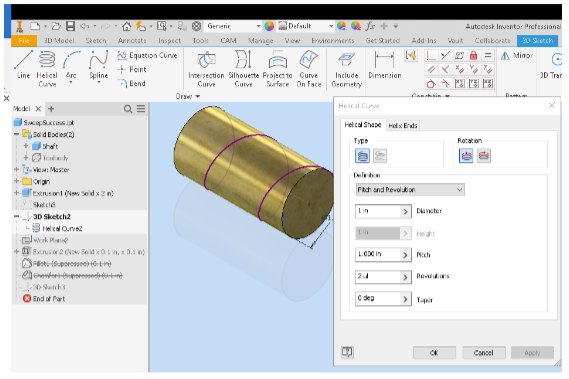Select Helical Curve2 in the browser
This screenshot has height=379, width=569.
pos(58,228)
